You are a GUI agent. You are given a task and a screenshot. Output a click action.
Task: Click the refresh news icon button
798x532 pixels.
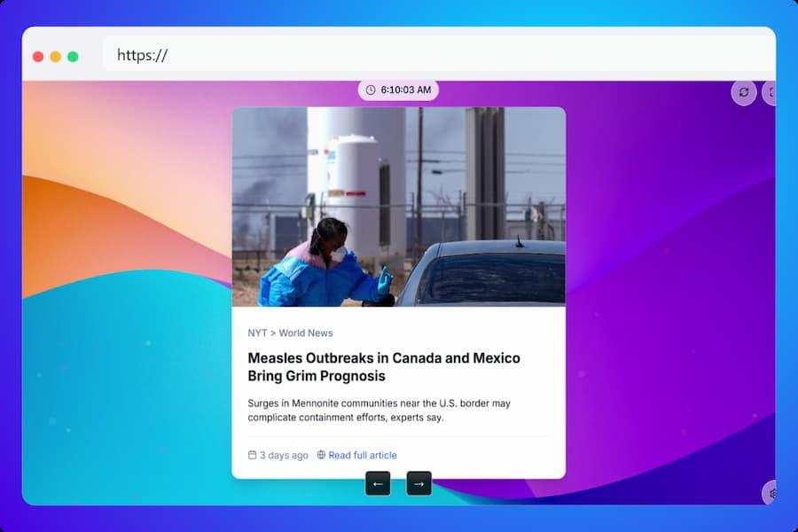pyautogui.click(x=744, y=92)
